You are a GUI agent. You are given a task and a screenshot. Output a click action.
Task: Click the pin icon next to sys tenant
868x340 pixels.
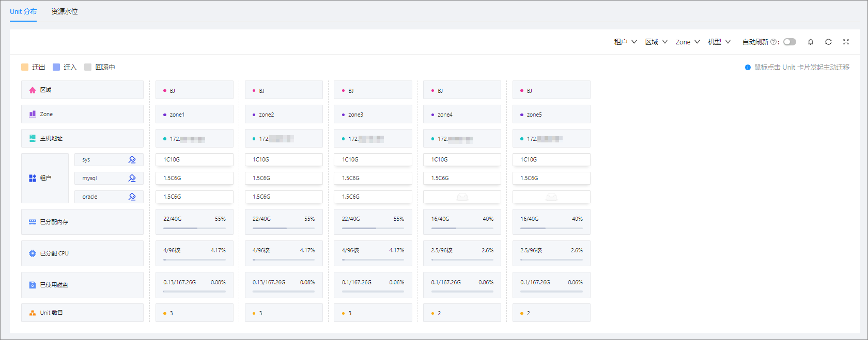coord(132,160)
